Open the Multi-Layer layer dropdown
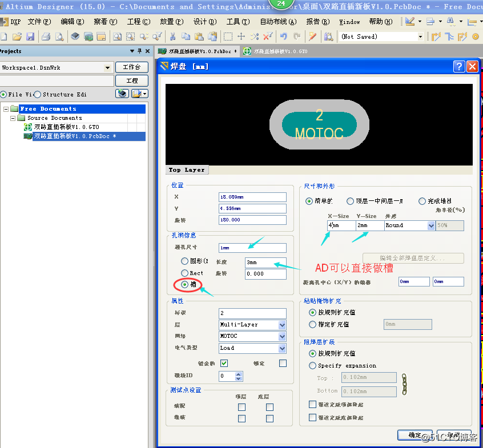The image size is (483, 448). click(282, 325)
